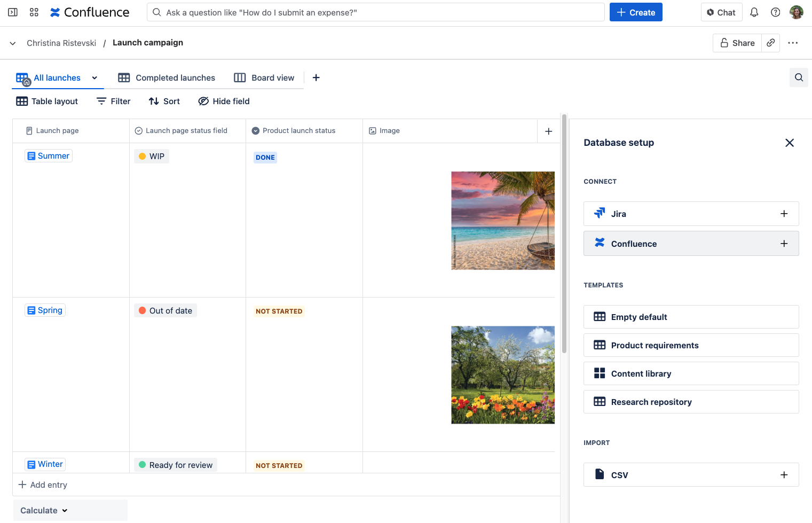
Task: Click the Launch page column header icon
Action: click(x=29, y=131)
